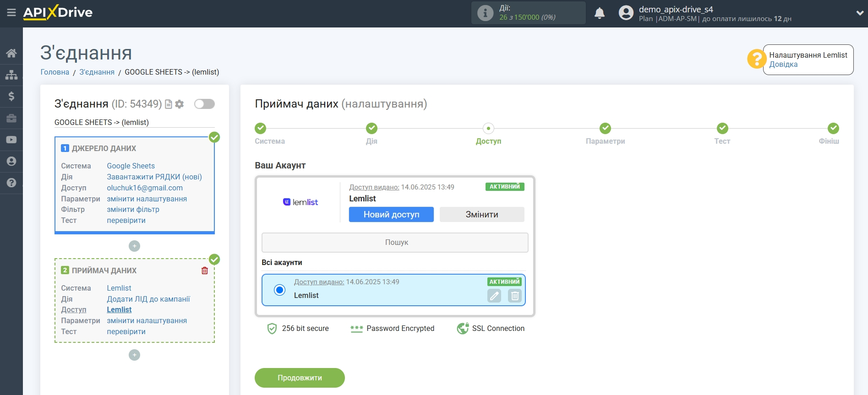Open the briefcase sidebar icon

(x=11, y=118)
